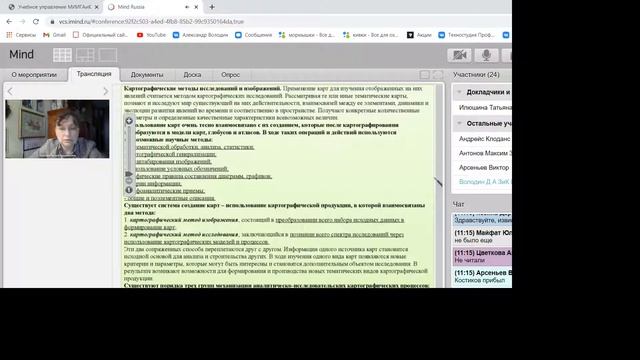The image size is (640, 360).
Task: Click the first small panel icon near Участники
Action: 424,75
